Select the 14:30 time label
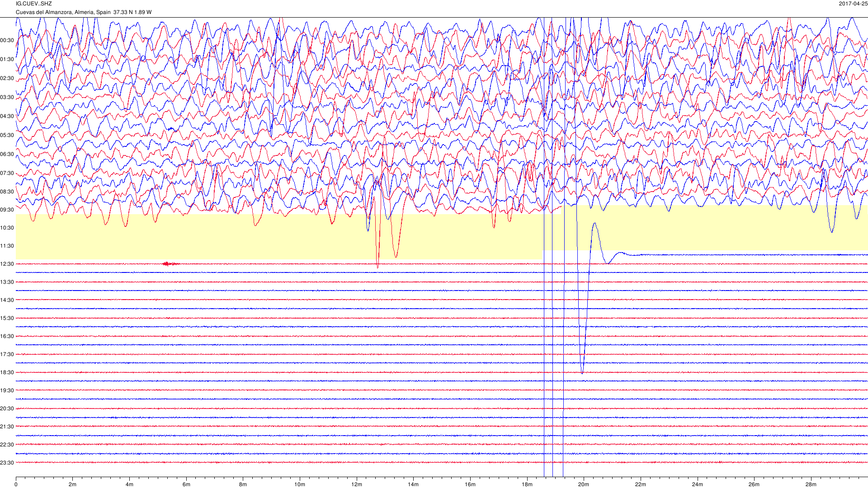 click(7, 300)
